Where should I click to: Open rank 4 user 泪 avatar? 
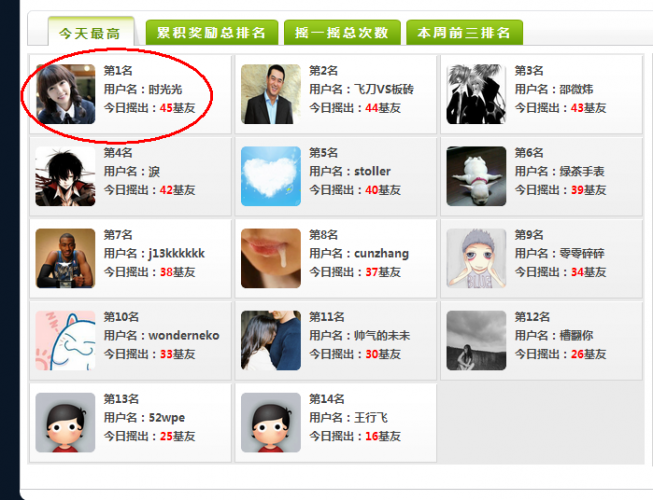pyautogui.click(x=65, y=176)
